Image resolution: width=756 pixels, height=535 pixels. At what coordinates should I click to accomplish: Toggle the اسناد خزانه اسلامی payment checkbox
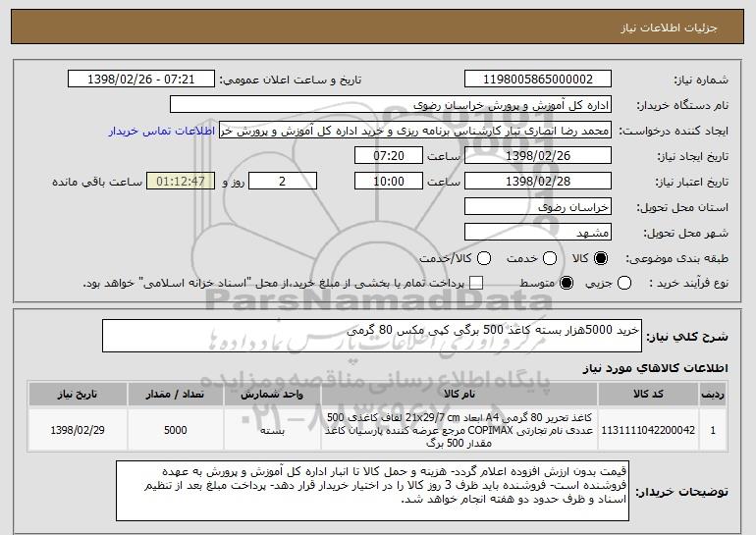pyautogui.click(x=476, y=283)
